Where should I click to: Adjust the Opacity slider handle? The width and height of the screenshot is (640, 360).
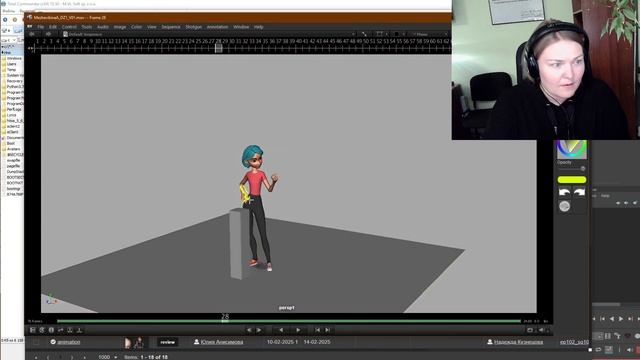pyautogui.click(x=583, y=168)
